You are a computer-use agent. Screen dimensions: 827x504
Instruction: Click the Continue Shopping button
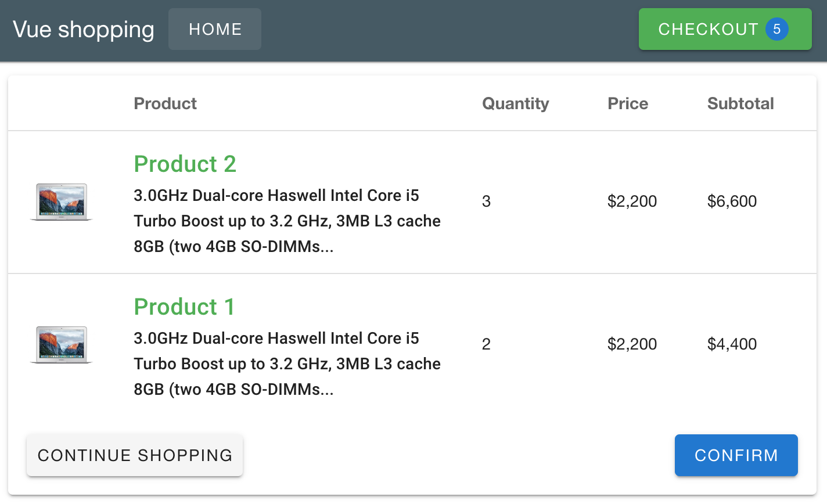click(x=135, y=455)
